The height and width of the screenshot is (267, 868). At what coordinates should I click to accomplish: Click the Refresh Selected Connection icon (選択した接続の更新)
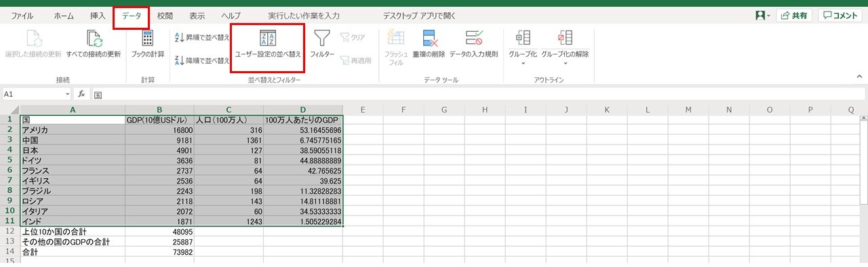click(33, 38)
